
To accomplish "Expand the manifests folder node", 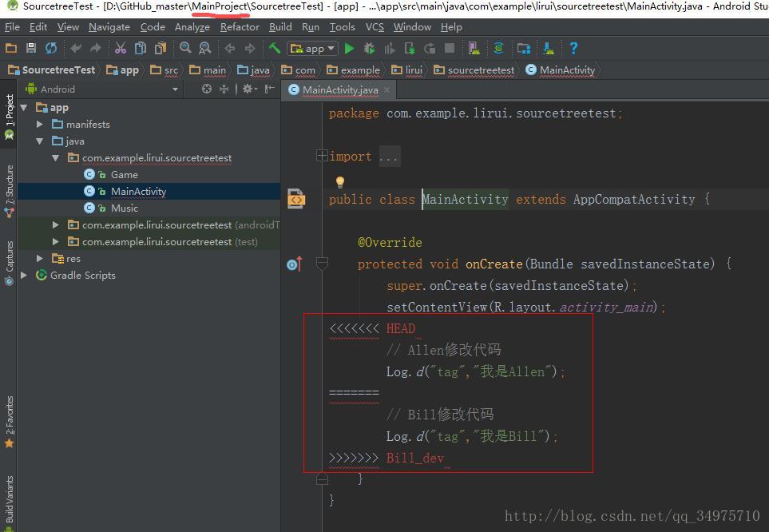I will pyautogui.click(x=40, y=125).
